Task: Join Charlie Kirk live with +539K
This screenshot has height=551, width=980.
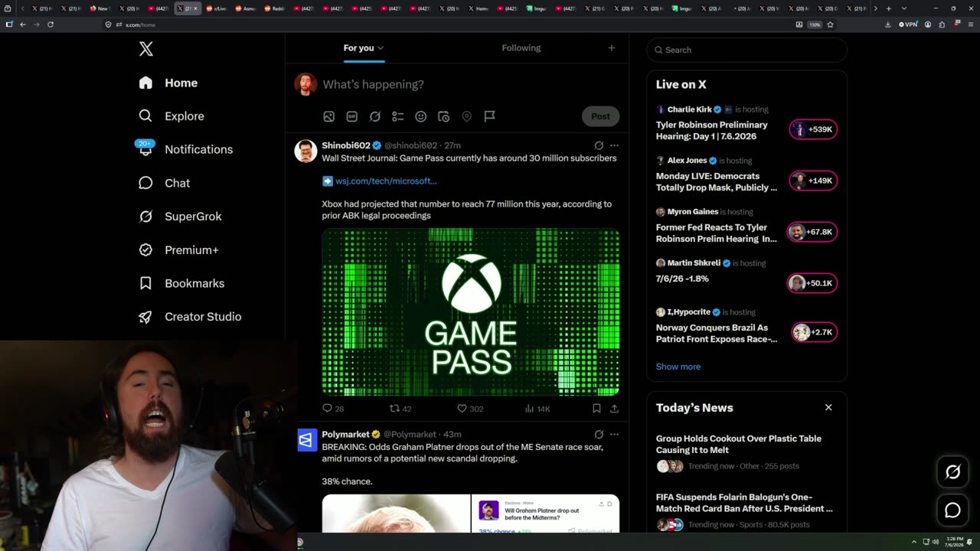Action: click(x=813, y=129)
